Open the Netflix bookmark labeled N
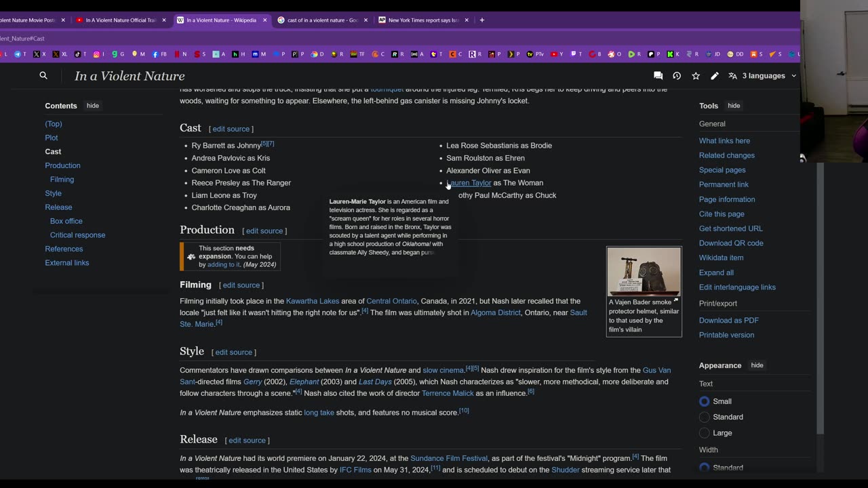868x488 pixels. 180,54
